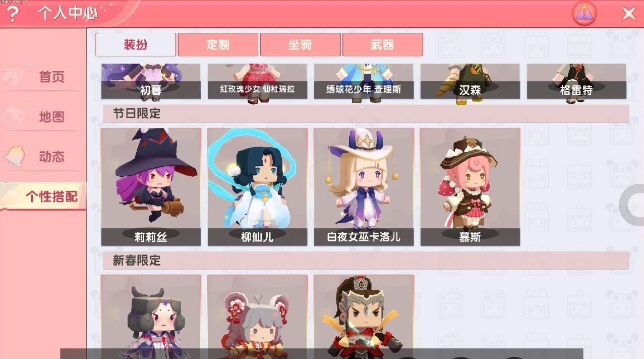The image size is (644, 359).
Task: Open the help question mark icon
Action: click(x=12, y=14)
